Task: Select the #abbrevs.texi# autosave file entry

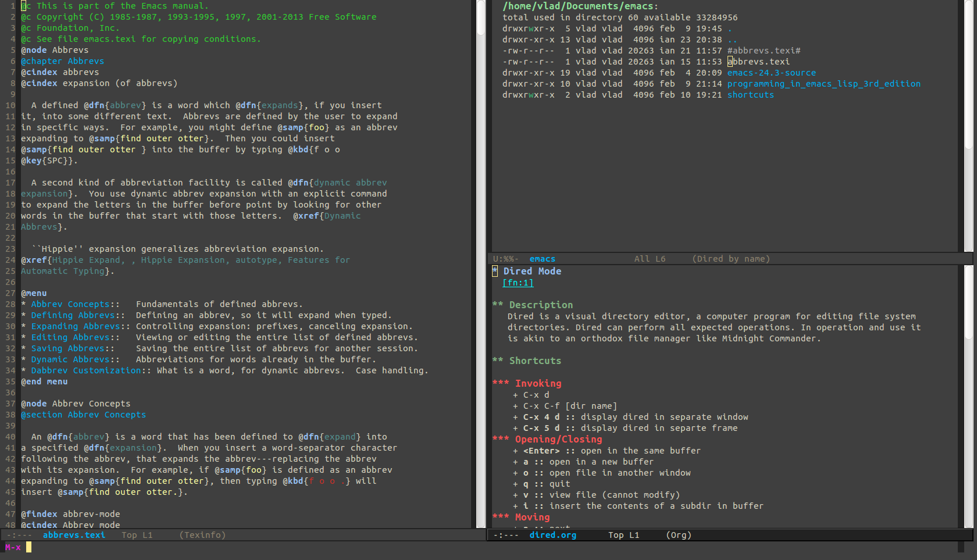Action: click(764, 51)
